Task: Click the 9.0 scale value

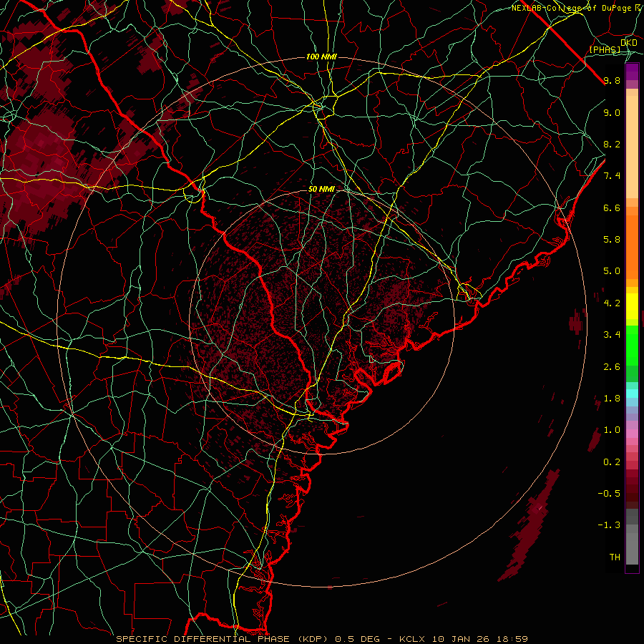Action: point(612,112)
